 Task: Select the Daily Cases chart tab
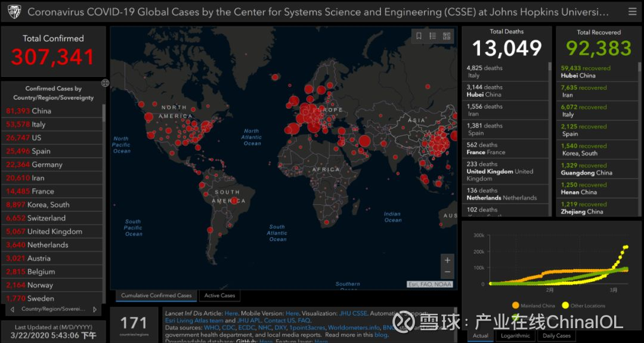point(557,336)
